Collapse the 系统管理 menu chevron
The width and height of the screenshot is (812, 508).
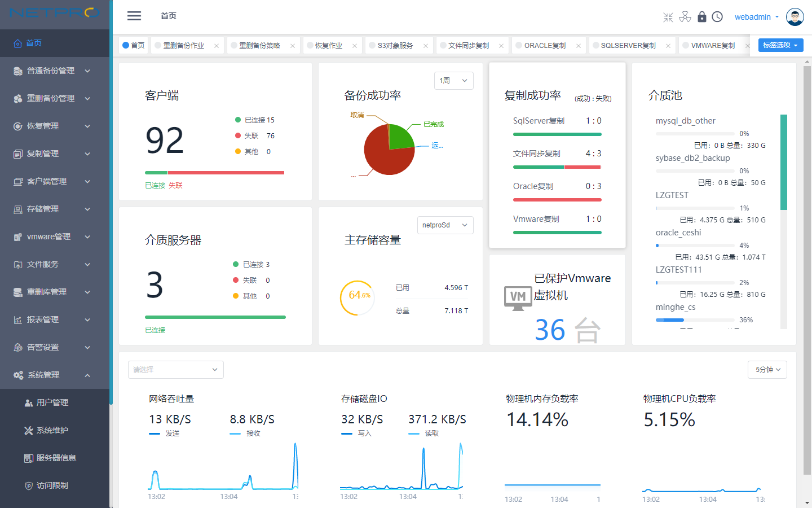click(x=87, y=375)
